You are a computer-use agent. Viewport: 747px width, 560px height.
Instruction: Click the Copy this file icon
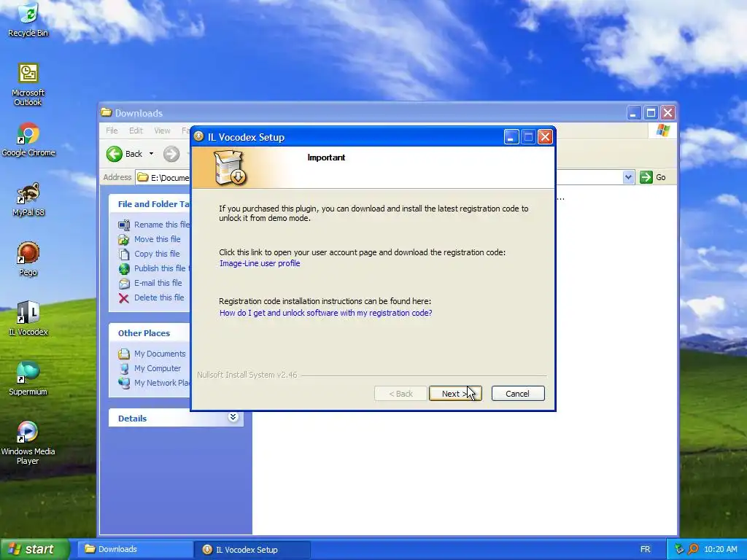click(124, 254)
